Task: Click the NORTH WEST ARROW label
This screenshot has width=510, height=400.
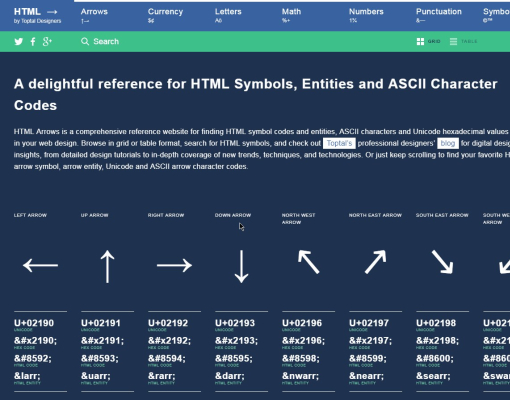Action: (299, 219)
